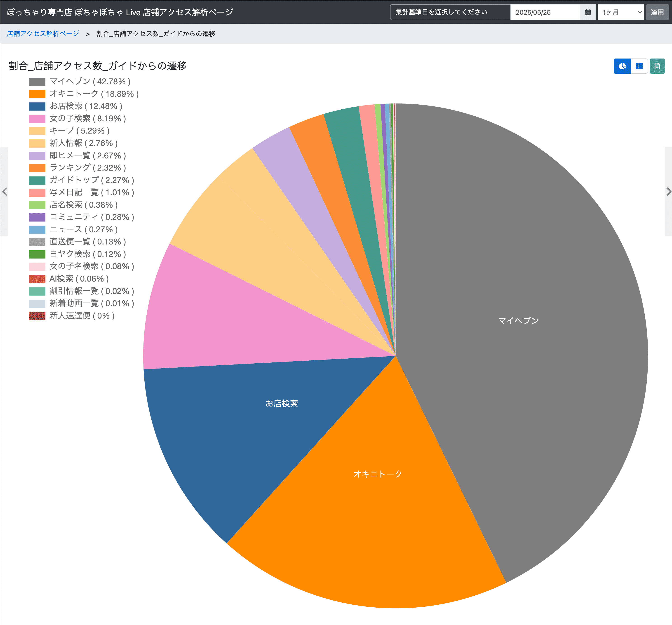Click 新着動画一覧 ( 0.01% ) legend label

point(92,303)
